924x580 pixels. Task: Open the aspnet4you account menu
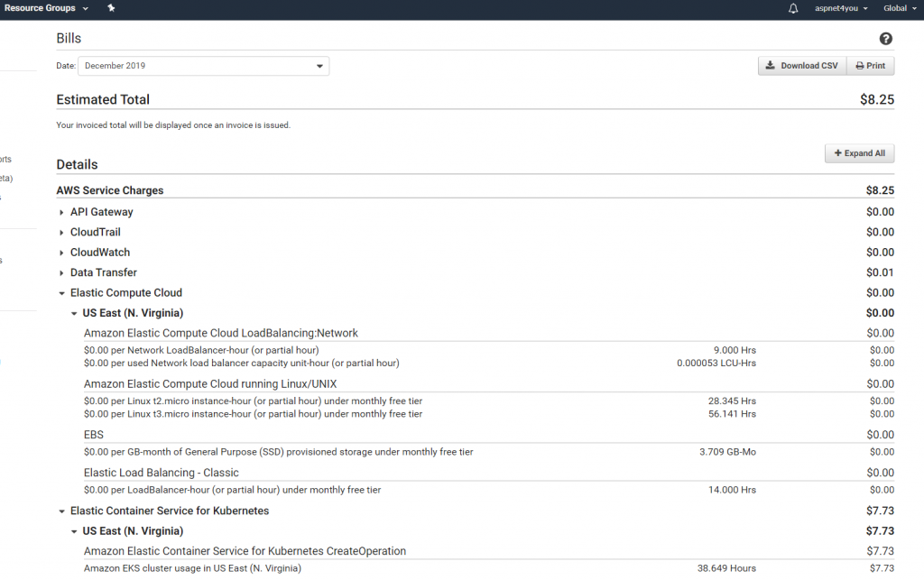pyautogui.click(x=841, y=8)
